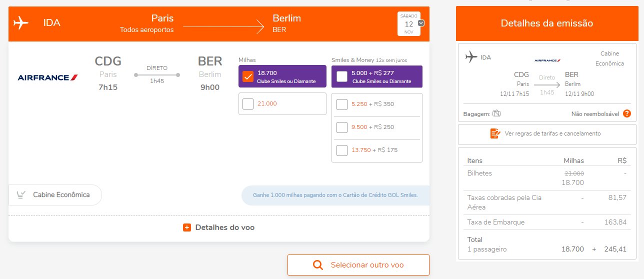Click the baggage icon next to Bagagem

pyautogui.click(x=496, y=113)
